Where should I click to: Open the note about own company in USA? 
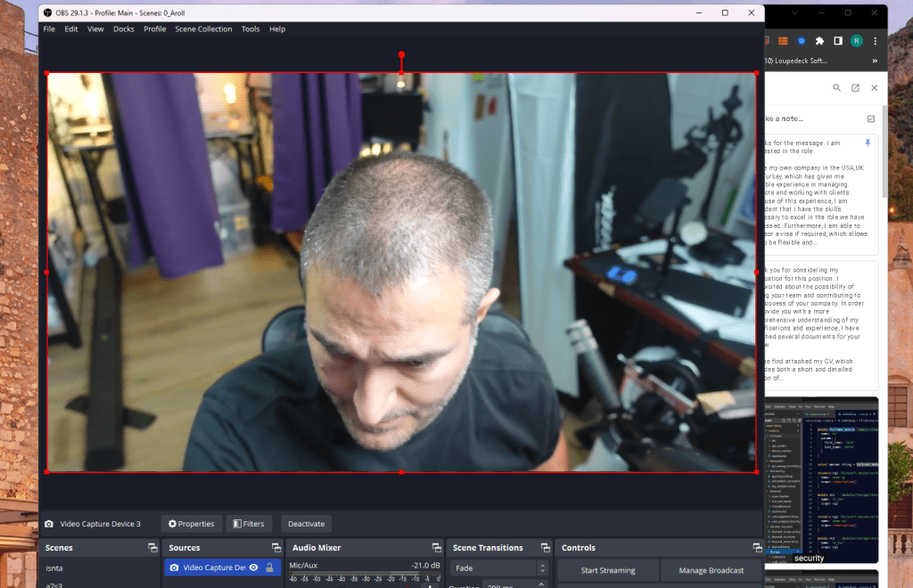pyautogui.click(x=821, y=194)
